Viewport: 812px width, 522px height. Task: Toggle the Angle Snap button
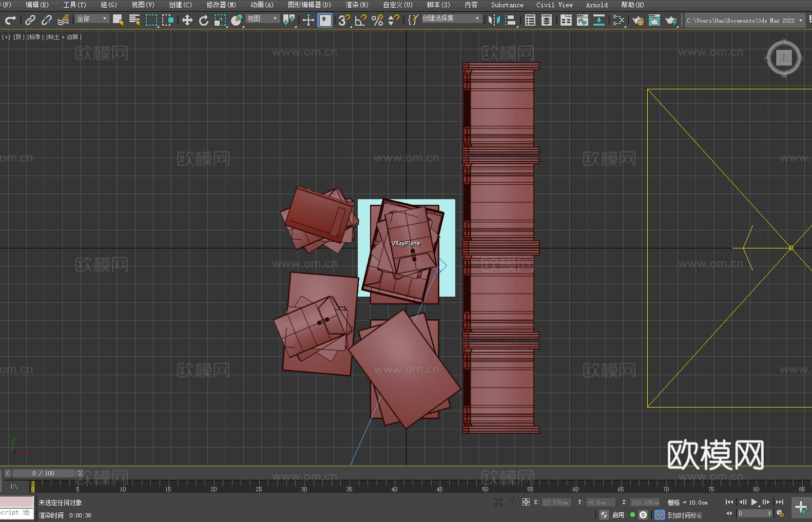(x=361, y=20)
